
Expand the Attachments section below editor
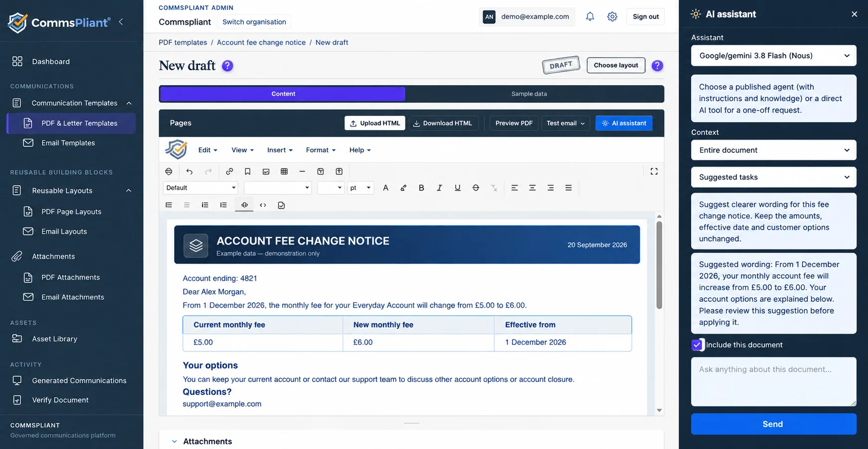[x=174, y=442]
